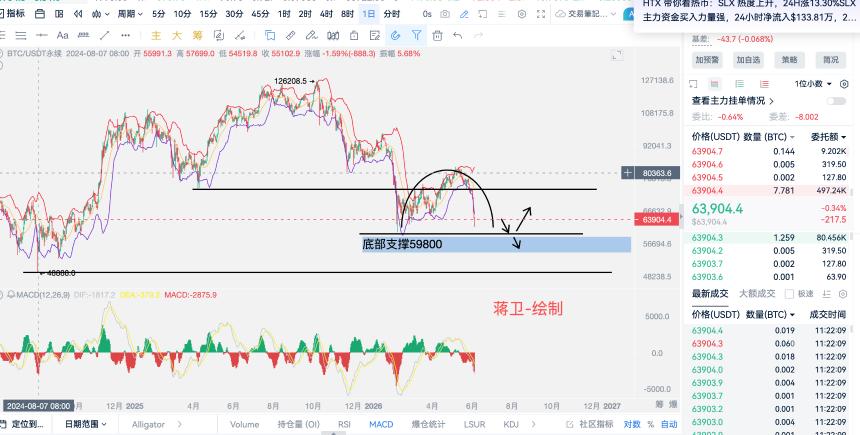Screen dimensions: 860x435
Task: Click the 主 golden indicator icon
Action: point(156,36)
